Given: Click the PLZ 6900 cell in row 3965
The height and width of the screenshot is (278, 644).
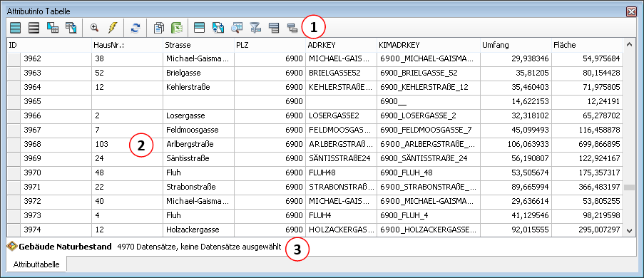Looking at the screenshot, I should pyautogui.click(x=270, y=101).
